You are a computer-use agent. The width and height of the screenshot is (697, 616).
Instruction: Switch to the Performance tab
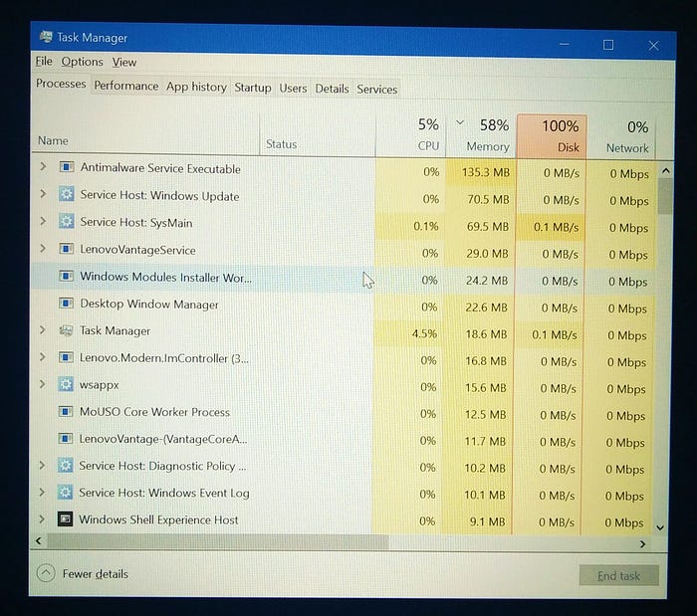(x=126, y=86)
